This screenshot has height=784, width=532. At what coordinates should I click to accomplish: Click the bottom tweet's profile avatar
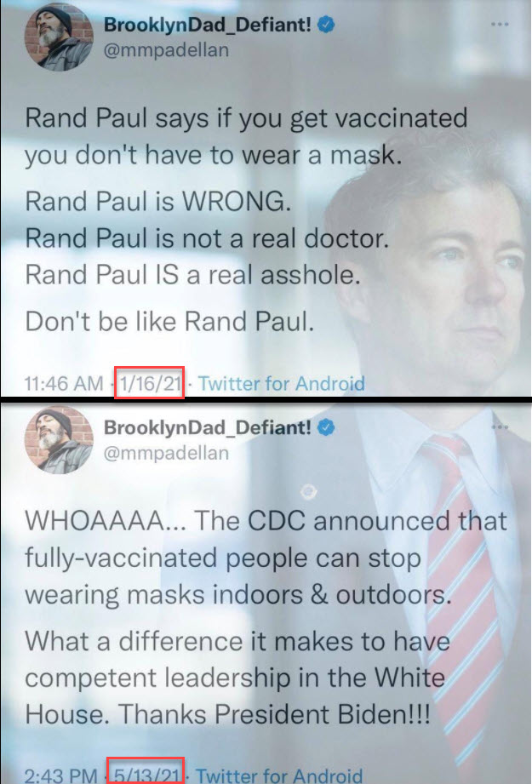click(x=59, y=440)
